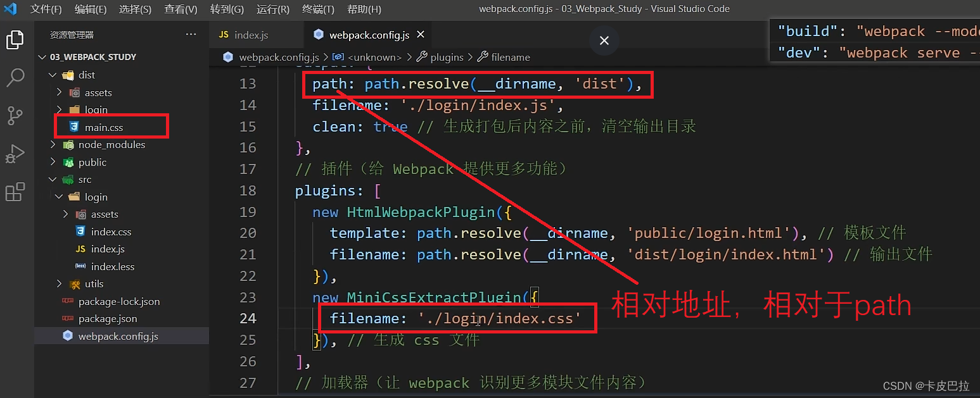Click the 'public/login.html' string in line 20
Viewport: 980px width, 398px height.
click(x=708, y=233)
